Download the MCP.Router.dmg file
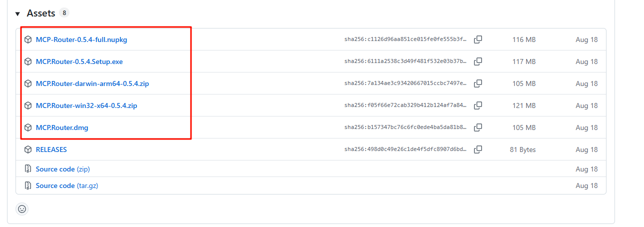 pos(62,127)
